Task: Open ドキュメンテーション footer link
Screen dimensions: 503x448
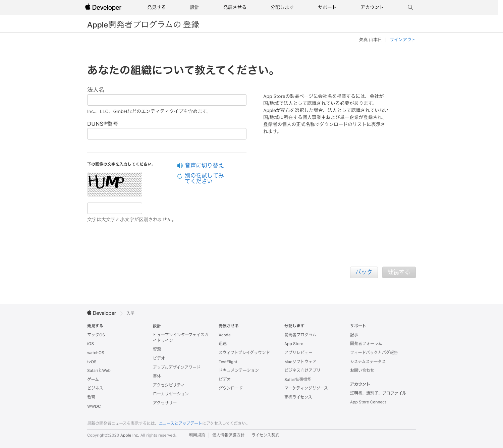Action: (239, 370)
